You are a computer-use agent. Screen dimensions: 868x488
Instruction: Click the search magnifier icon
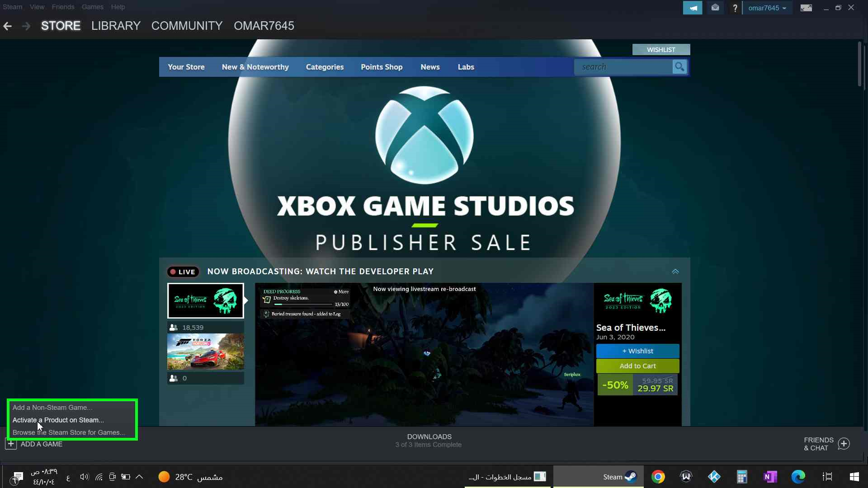[x=679, y=67]
